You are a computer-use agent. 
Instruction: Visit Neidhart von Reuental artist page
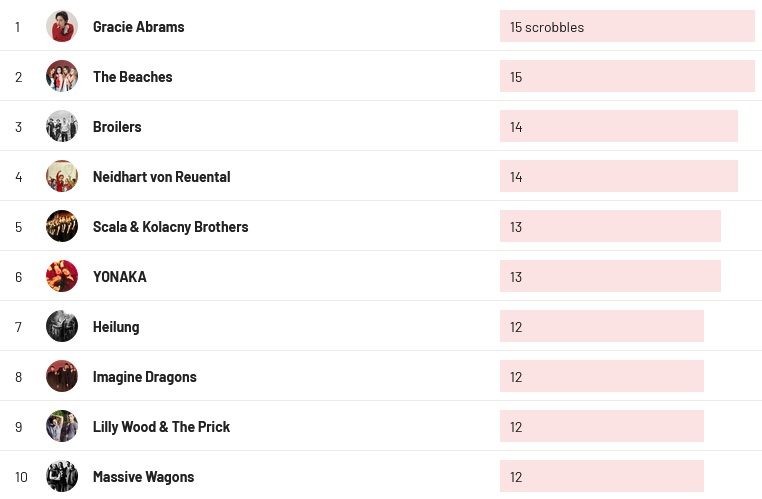coord(162,177)
